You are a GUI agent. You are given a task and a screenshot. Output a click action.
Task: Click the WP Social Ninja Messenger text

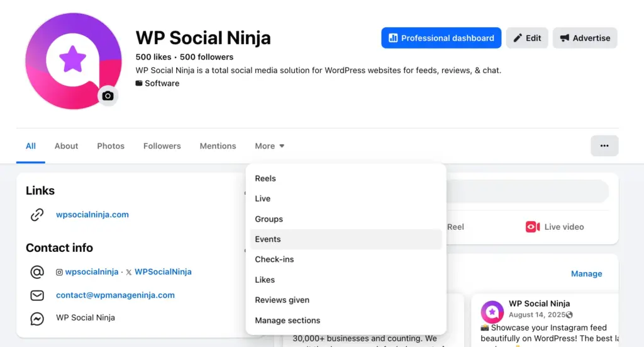(86, 317)
